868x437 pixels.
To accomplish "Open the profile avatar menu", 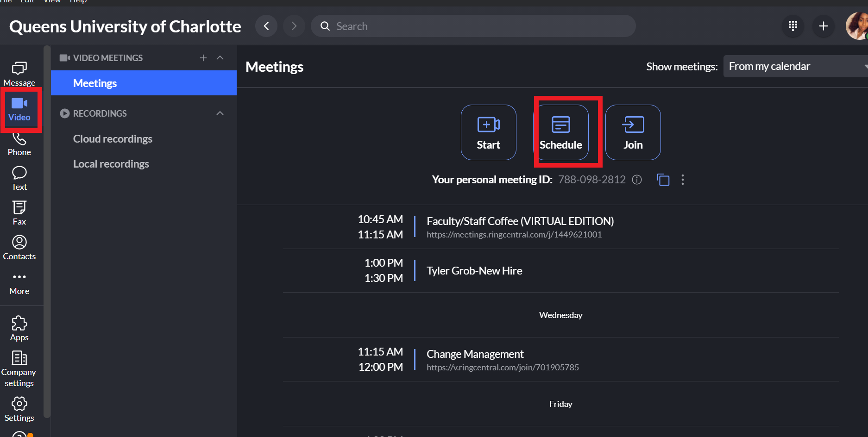I will click(857, 26).
